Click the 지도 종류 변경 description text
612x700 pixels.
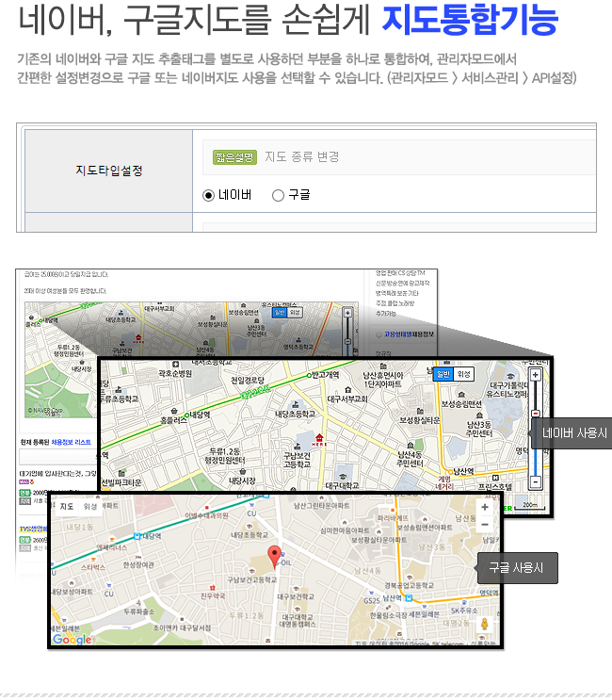pyautogui.click(x=302, y=156)
